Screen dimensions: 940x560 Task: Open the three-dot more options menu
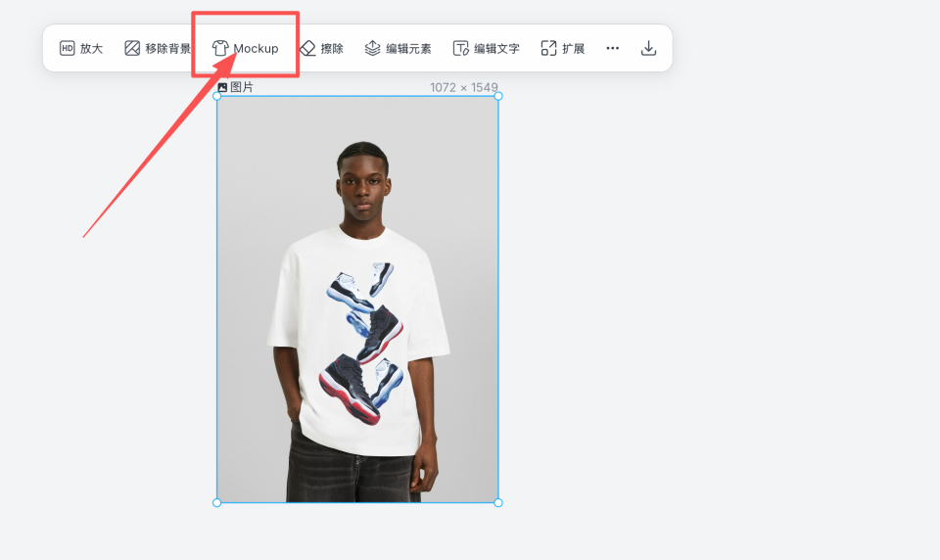click(x=612, y=48)
